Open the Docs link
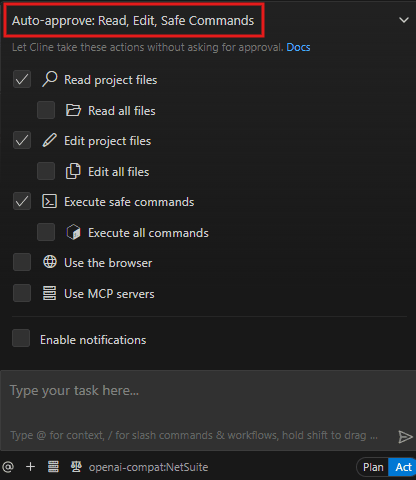The image size is (416, 480). (x=298, y=47)
